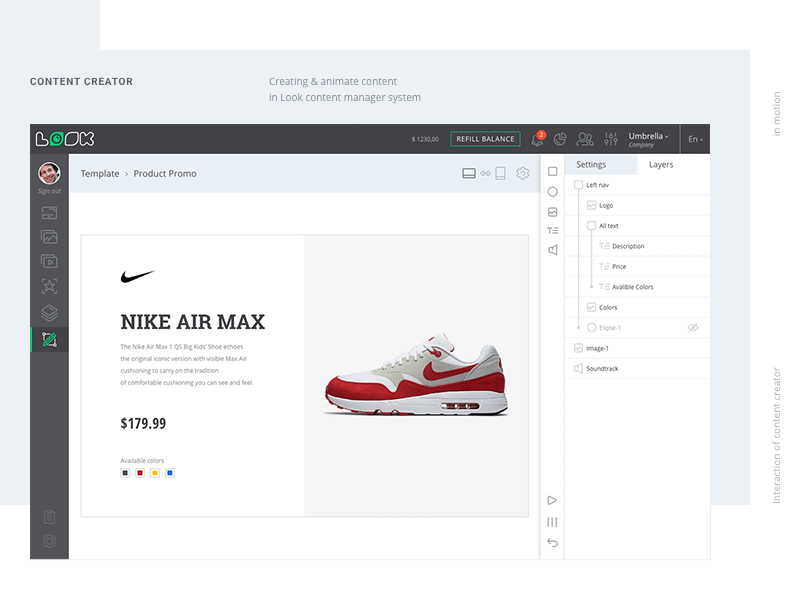The height and width of the screenshot is (600, 800).
Task: Open the team members icon
Action: 583,137
